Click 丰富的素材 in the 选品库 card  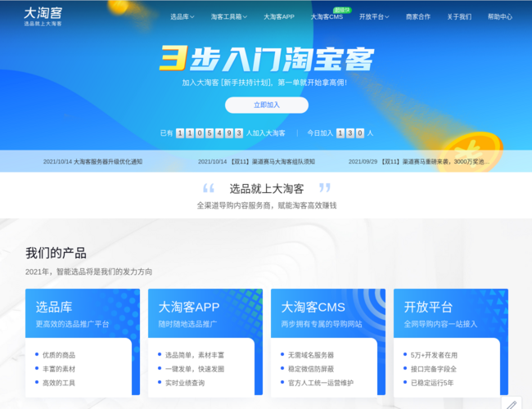[59, 369]
